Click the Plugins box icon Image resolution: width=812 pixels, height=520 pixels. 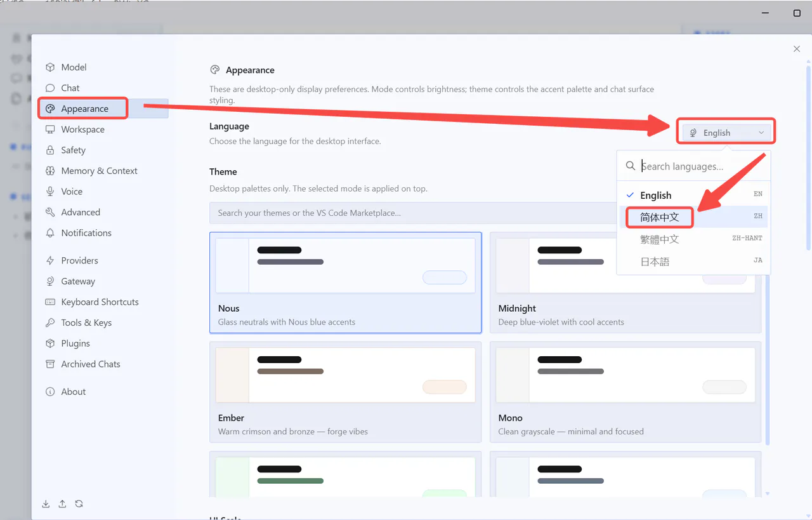pos(50,343)
